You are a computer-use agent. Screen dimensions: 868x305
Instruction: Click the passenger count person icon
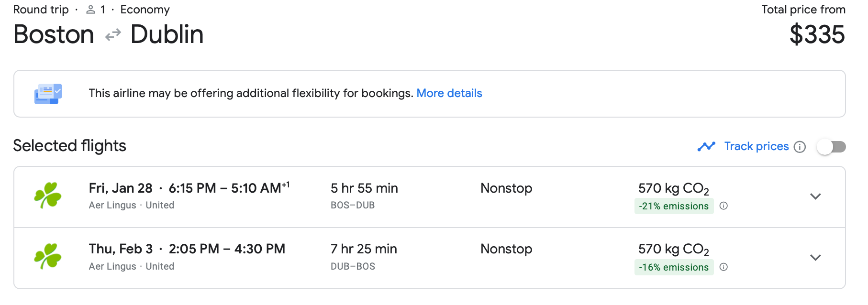tap(90, 10)
